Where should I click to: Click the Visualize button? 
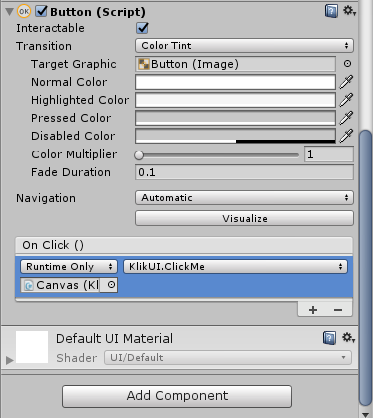[244, 218]
